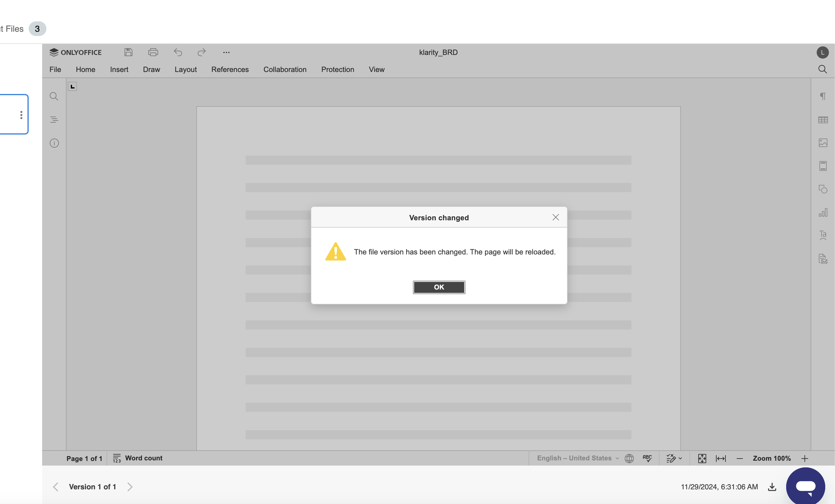Open the References tab
835x504 pixels.
tap(230, 70)
